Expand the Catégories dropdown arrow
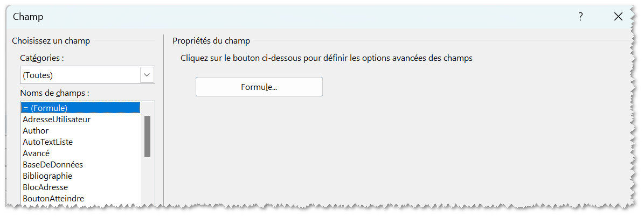644x217 pixels. (x=147, y=75)
